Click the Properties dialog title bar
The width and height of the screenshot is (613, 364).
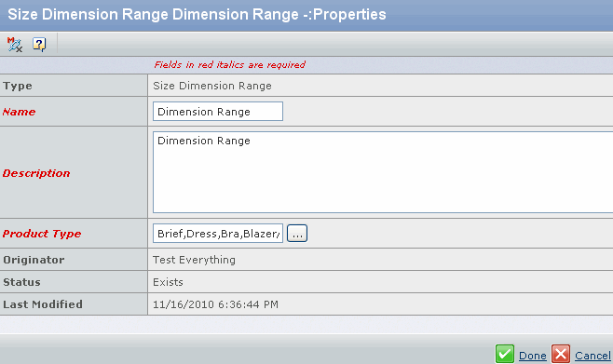point(306,15)
